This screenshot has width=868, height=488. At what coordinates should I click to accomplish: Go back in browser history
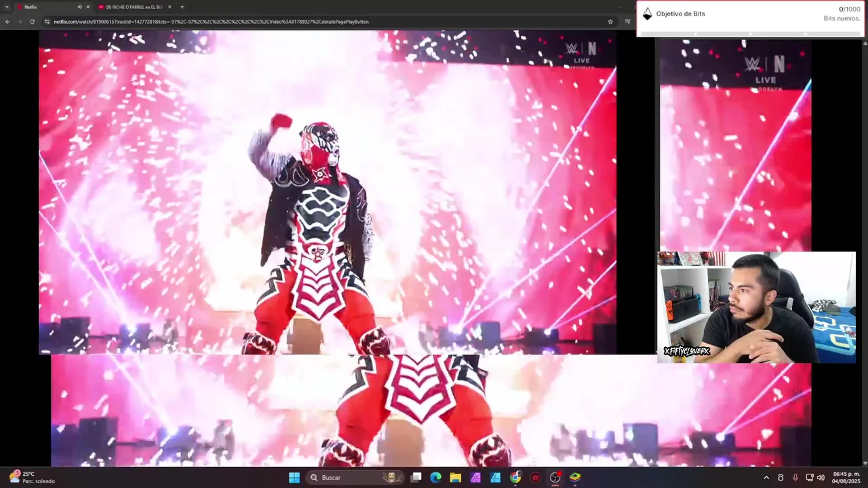point(7,22)
